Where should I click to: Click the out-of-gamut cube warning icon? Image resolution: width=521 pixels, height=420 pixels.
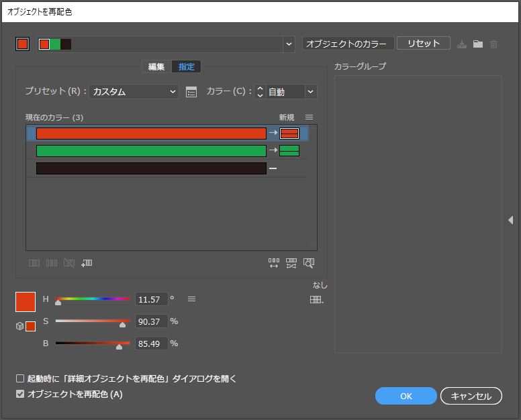[x=19, y=326]
